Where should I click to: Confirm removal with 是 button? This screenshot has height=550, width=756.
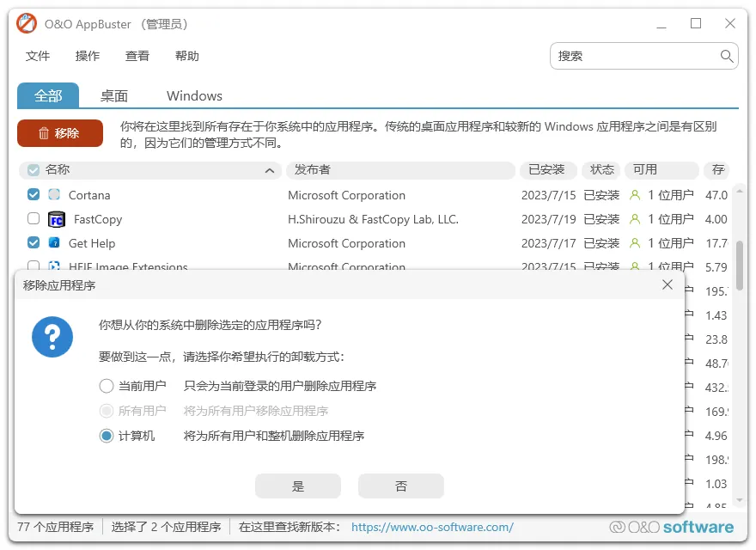(298, 486)
